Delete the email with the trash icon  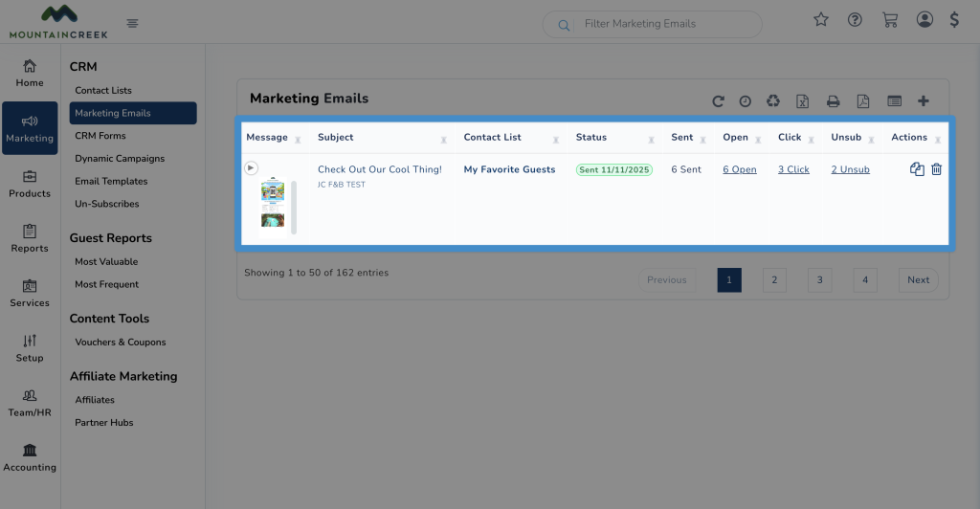tap(936, 169)
